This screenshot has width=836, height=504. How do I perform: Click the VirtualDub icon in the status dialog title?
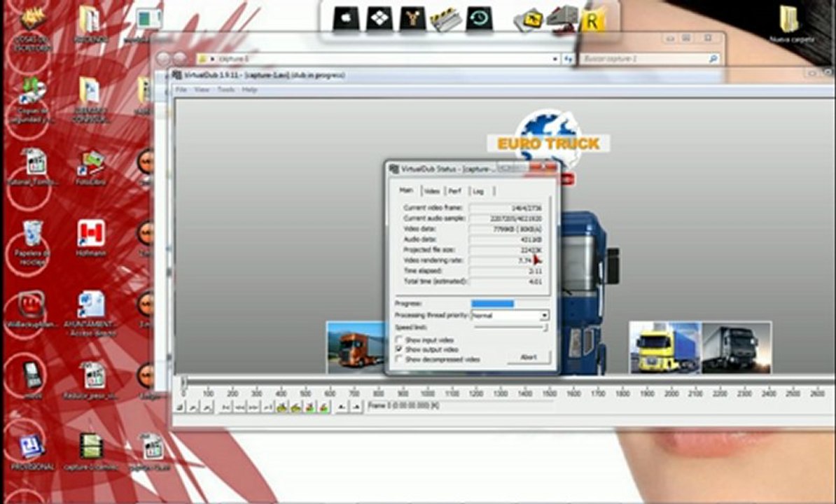394,169
